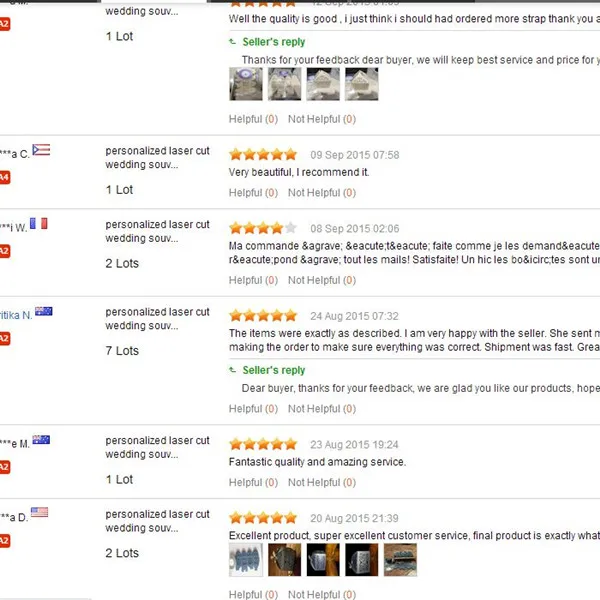Open product link for the 7 Lots order

[x=157, y=318]
